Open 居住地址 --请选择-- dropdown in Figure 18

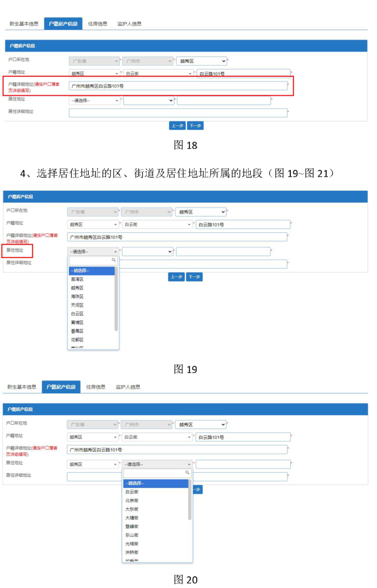point(95,101)
